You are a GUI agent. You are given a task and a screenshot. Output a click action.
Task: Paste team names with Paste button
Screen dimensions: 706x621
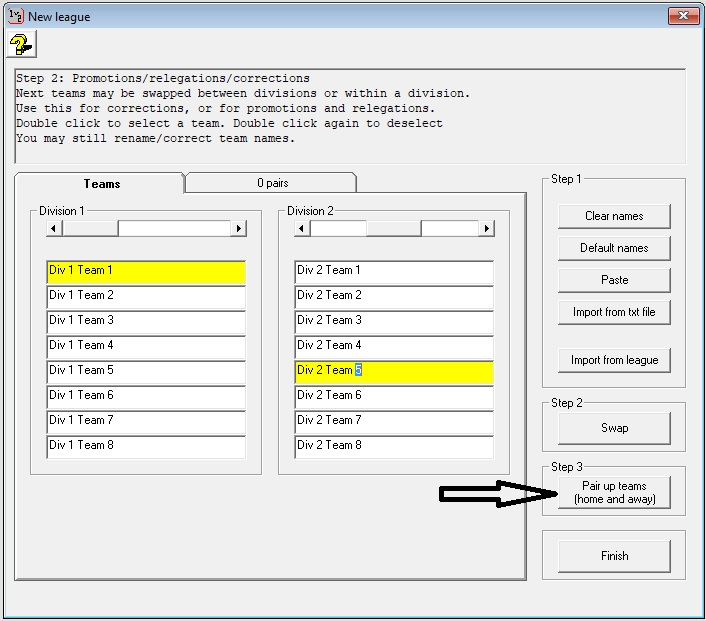point(614,280)
